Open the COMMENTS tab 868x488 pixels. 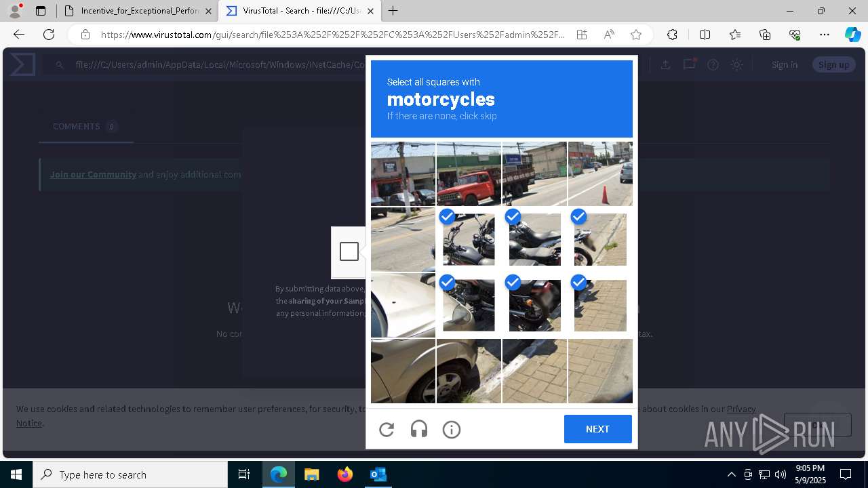click(85, 127)
